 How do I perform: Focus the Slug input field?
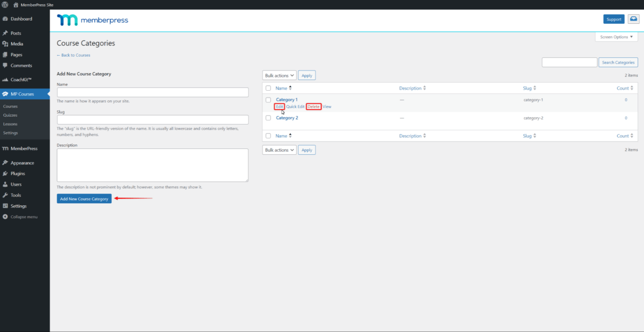point(153,119)
